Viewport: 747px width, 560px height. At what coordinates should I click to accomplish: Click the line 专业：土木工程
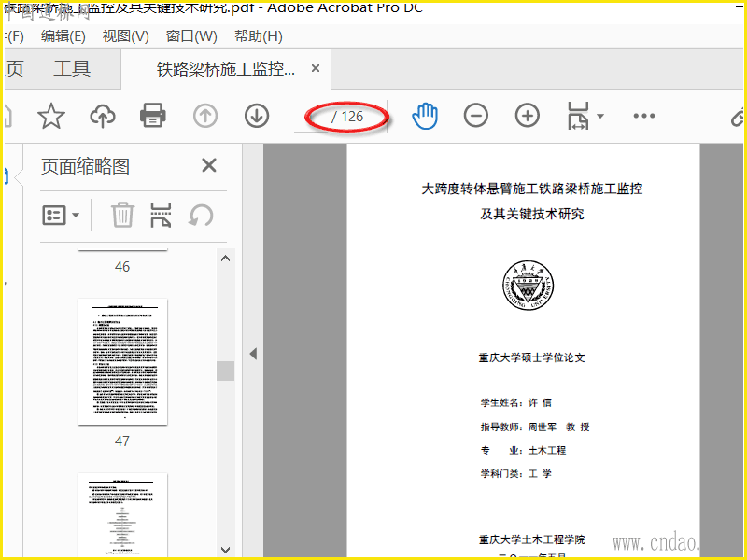point(523,450)
